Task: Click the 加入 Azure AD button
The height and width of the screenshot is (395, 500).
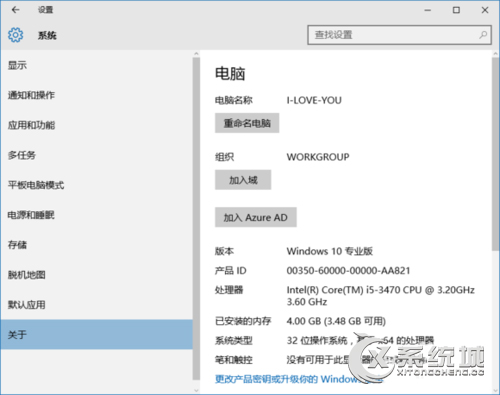Action: tap(256, 217)
